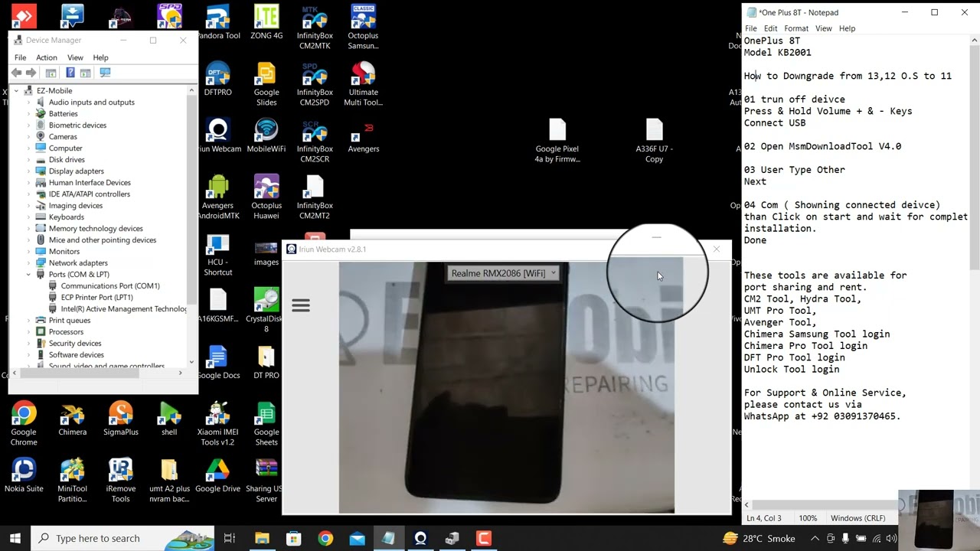Expand the Processors node

[x=28, y=331]
